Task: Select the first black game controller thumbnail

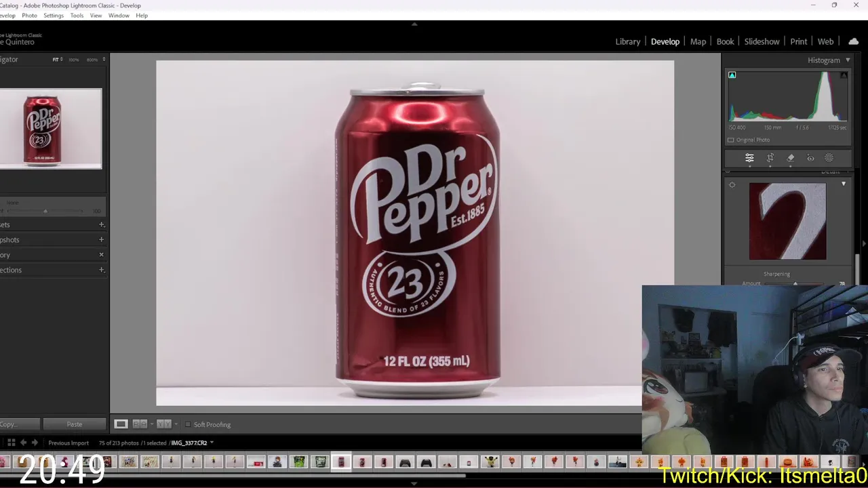Action: [405, 462]
